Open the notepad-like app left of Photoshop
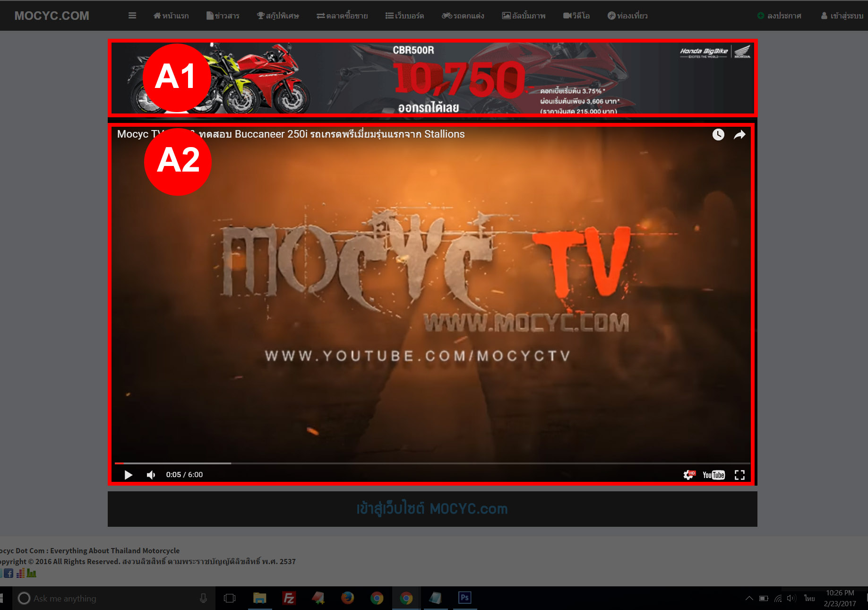This screenshot has width=868, height=610. [x=435, y=598]
